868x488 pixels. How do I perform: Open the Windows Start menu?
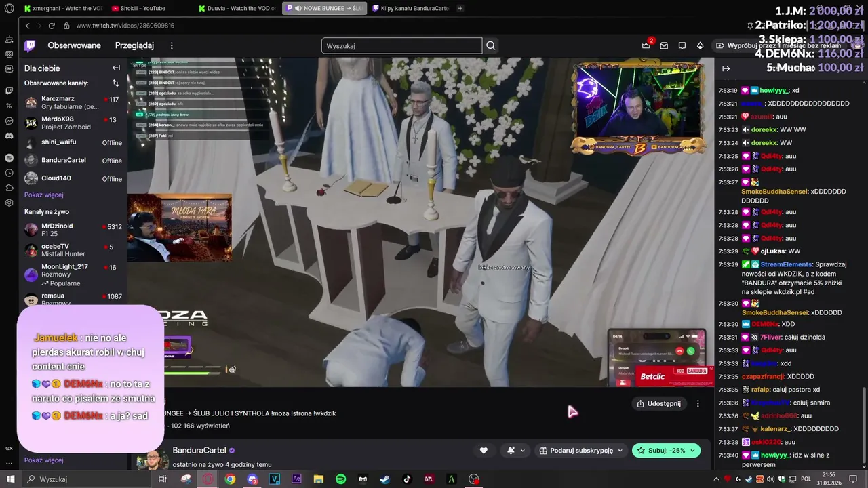10,479
